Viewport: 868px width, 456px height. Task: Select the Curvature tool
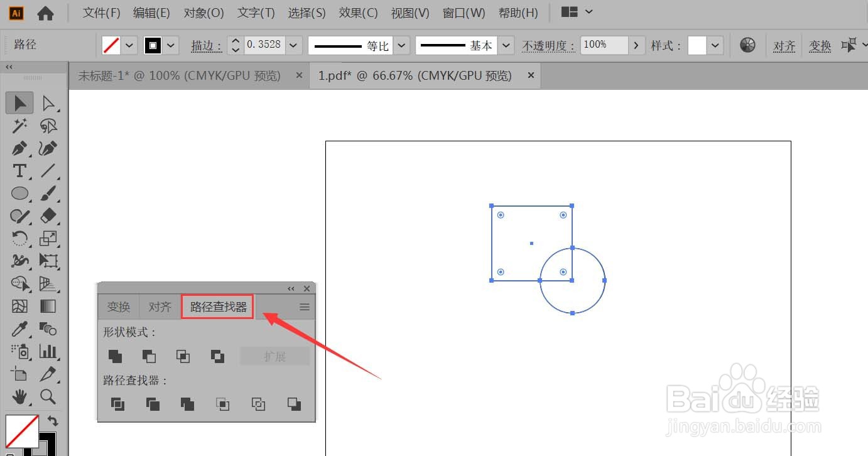48,149
